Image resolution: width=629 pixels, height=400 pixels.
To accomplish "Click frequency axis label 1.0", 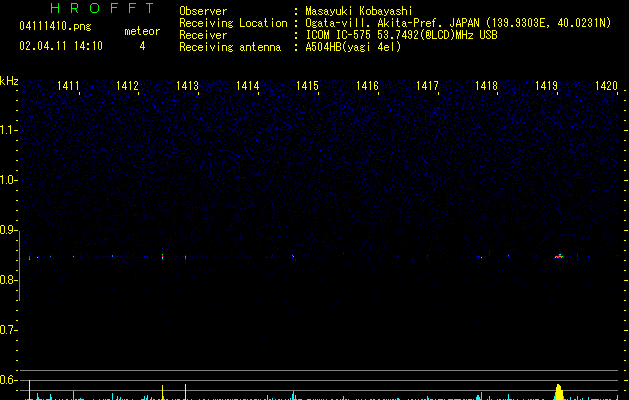I will tap(7, 180).
